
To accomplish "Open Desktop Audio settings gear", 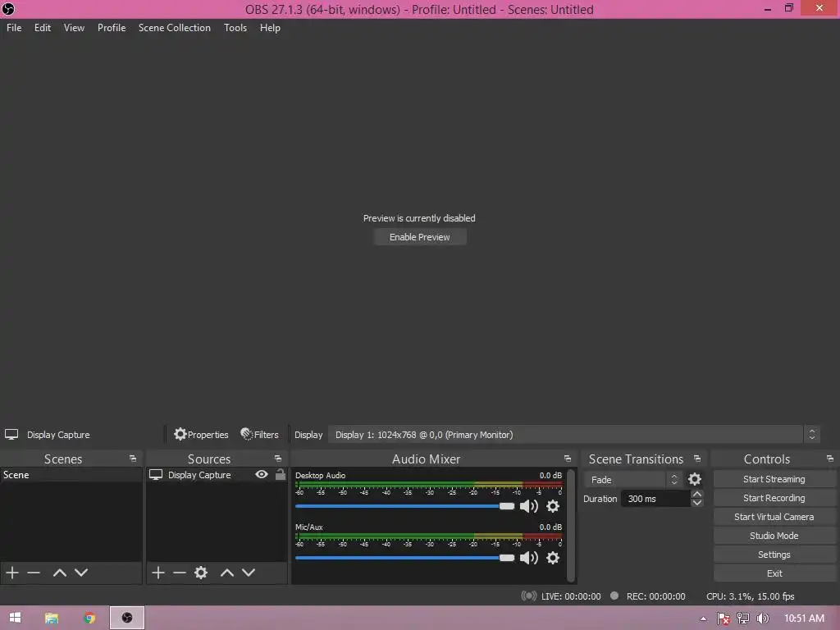I will pos(553,506).
